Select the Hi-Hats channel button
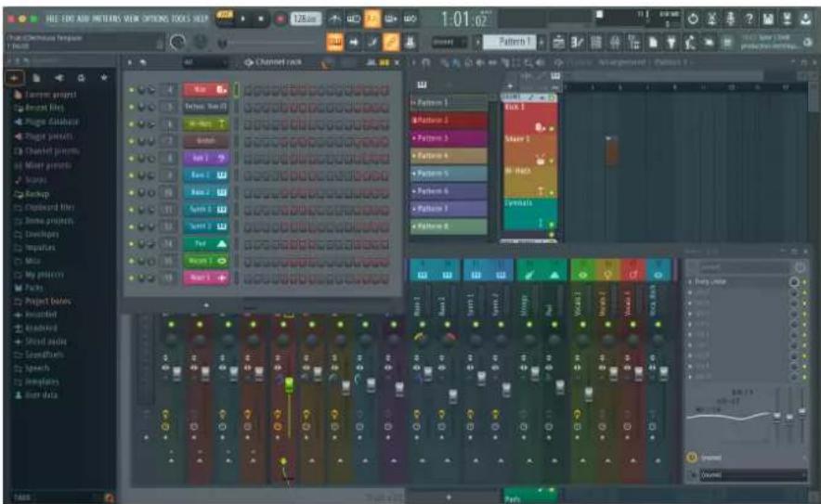The image size is (821, 504). click(x=205, y=124)
